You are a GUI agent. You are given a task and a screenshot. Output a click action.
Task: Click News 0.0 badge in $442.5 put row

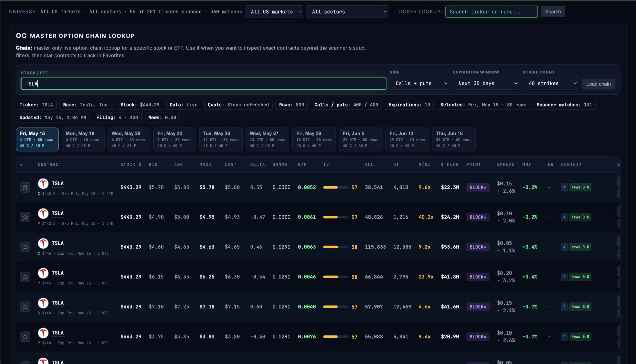pos(580,217)
